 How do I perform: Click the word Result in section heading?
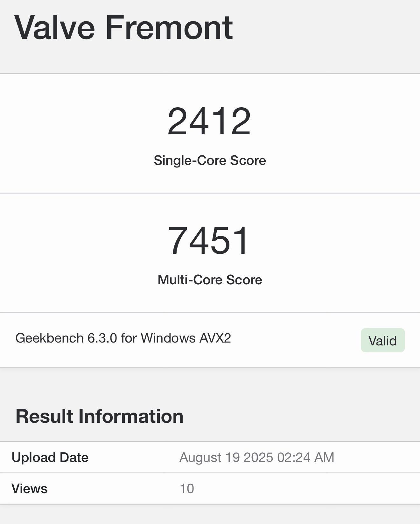pos(45,416)
